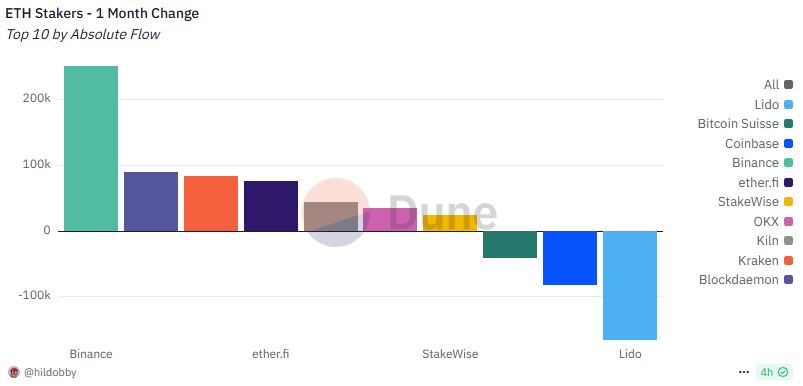Click the tall green Binance bar
The image size is (803, 386).
(x=91, y=148)
